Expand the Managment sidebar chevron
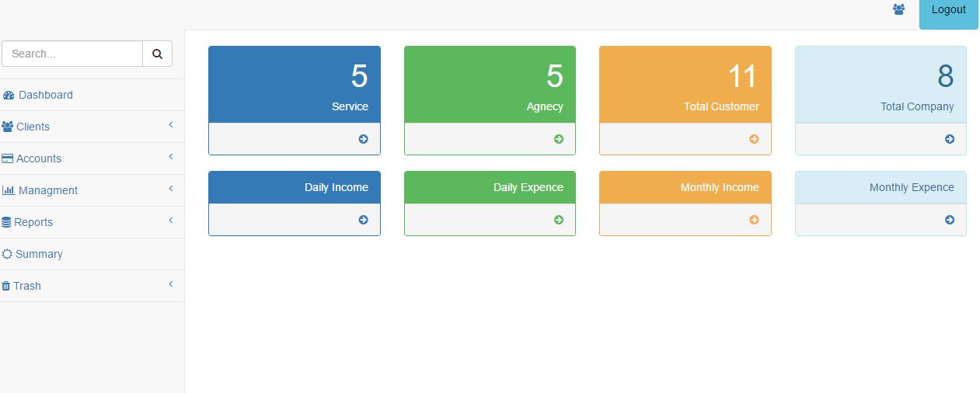The image size is (980, 393). click(x=171, y=189)
